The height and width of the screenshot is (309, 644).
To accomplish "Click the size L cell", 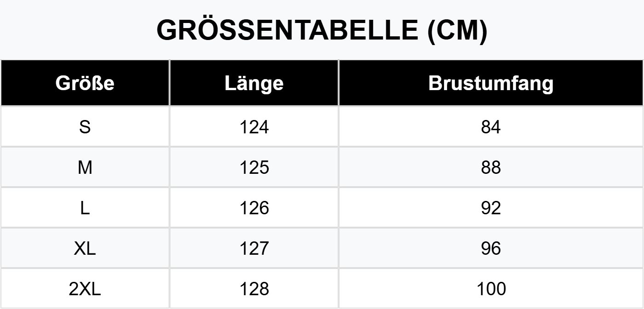I will [85, 208].
